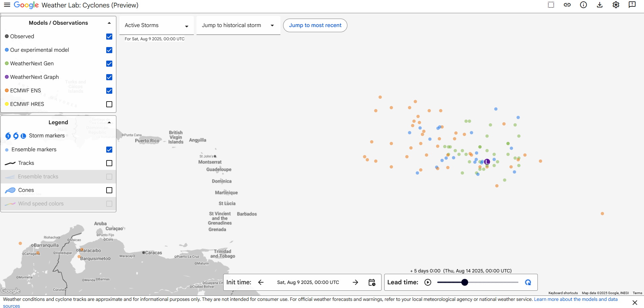This screenshot has height=308, width=644.
Task: Click the download data icon
Action: pos(600,5)
